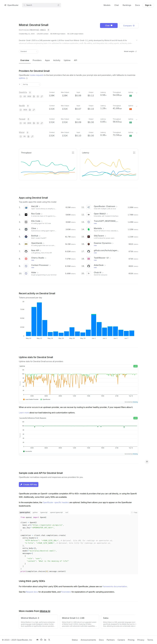Open the provider filter funnel icon
Screen dimensions: 157x644
pos(20,84)
